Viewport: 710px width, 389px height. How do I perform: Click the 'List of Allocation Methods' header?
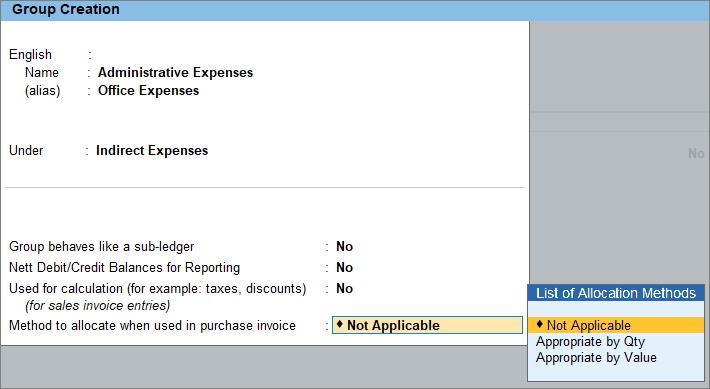pyautogui.click(x=616, y=293)
